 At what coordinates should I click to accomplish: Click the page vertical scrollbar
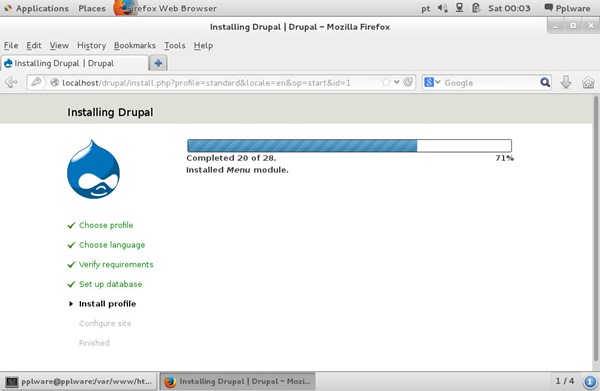(596, 228)
